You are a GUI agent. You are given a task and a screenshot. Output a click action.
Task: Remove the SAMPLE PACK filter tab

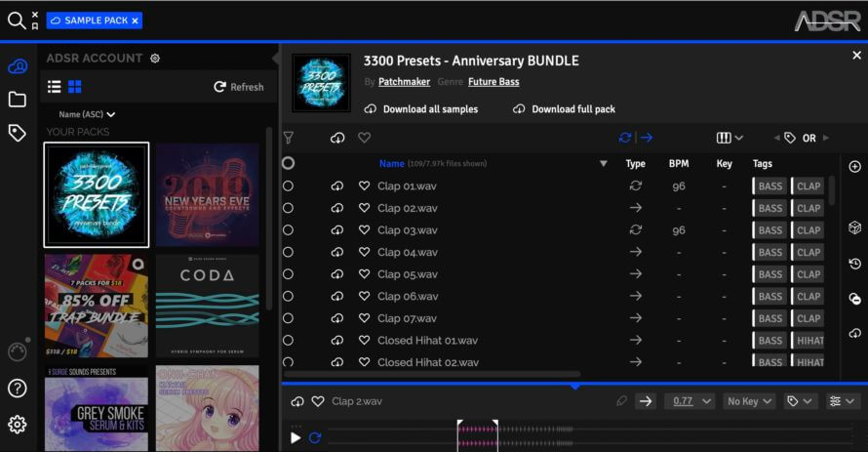(135, 21)
